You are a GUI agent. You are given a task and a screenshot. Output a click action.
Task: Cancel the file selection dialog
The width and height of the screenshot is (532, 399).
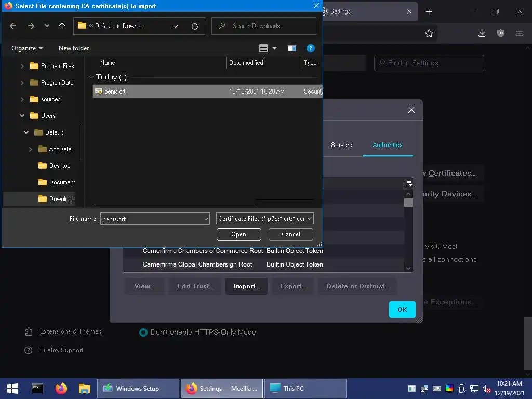[291, 234]
